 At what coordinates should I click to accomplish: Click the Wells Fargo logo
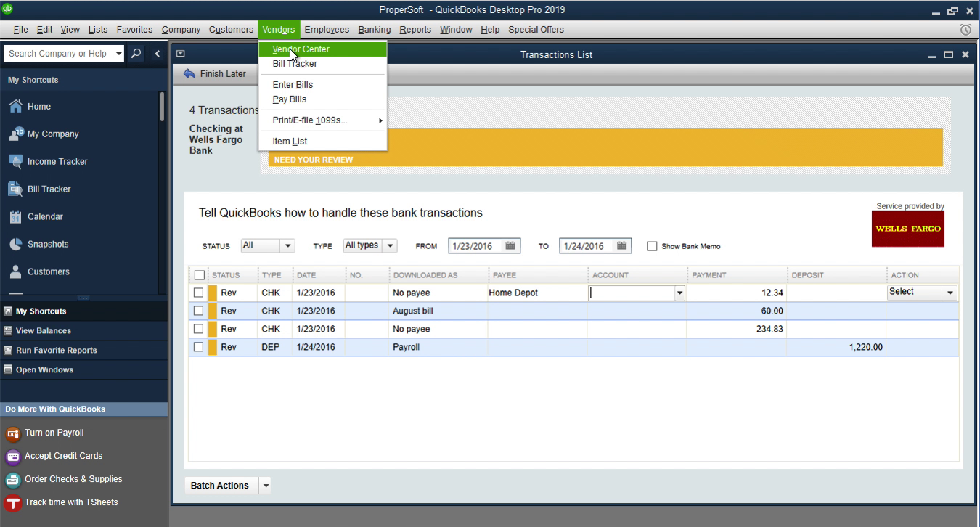click(x=908, y=229)
